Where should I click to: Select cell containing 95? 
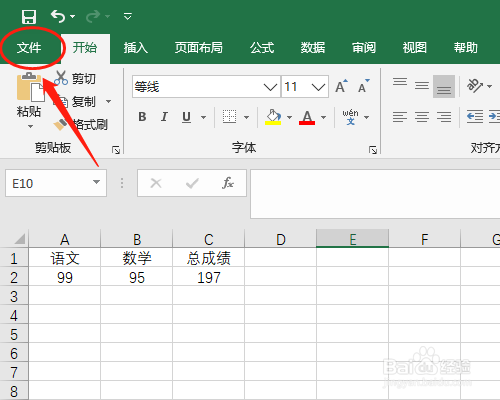[x=137, y=277]
